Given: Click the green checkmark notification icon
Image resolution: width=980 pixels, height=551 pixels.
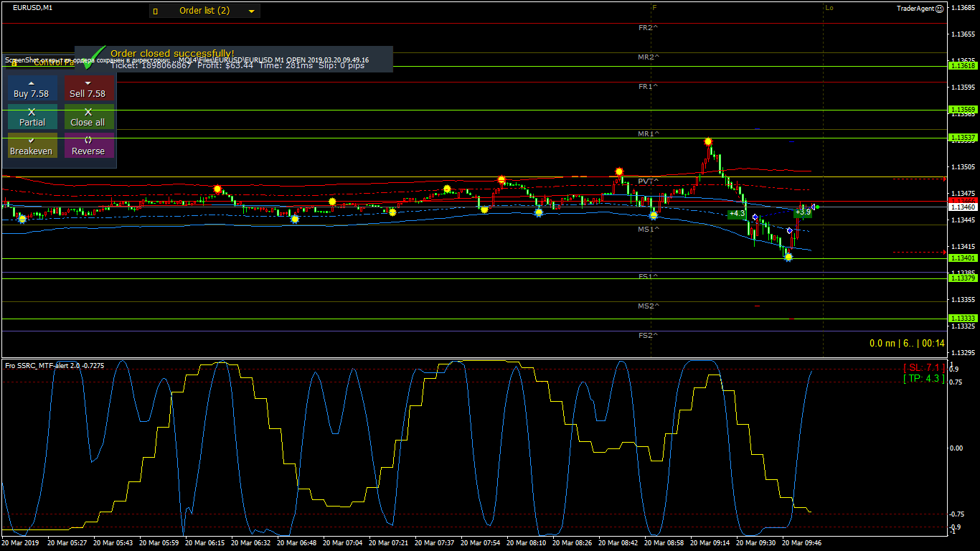Looking at the screenshot, I should (x=93, y=59).
